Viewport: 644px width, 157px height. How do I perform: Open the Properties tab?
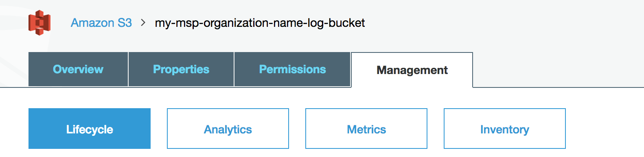(181, 69)
